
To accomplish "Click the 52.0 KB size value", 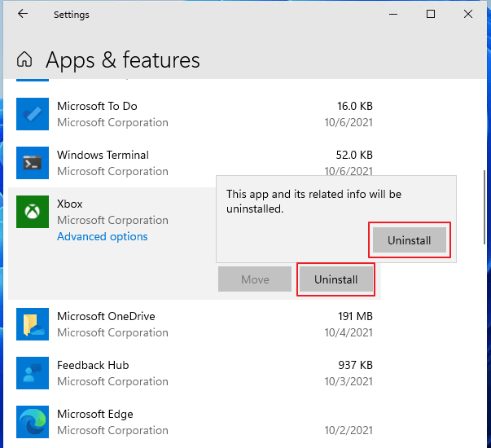I will coord(354,155).
